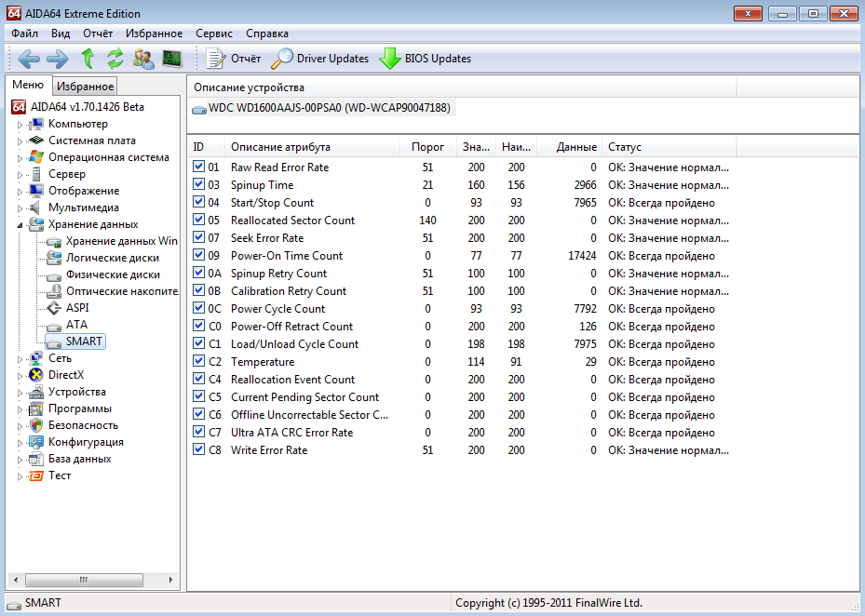Click the Операционная система Windows flag icon
Image resolution: width=865 pixels, height=616 pixels.
pyautogui.click(x=36, y=157)
